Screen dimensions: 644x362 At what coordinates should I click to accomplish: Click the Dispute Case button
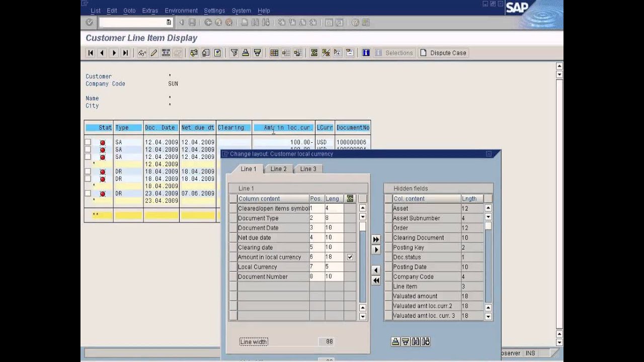point(443,53)
